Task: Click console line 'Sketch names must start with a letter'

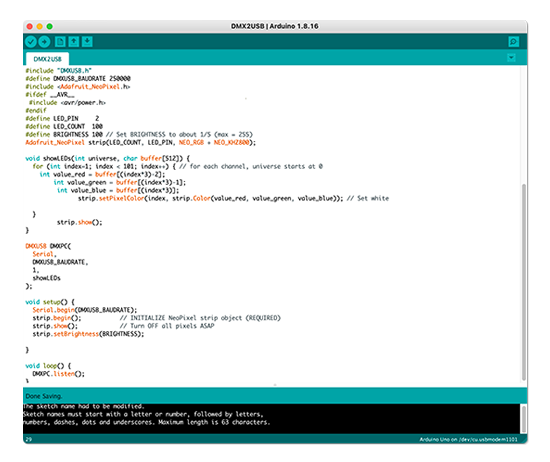Action: coord(143,414)
